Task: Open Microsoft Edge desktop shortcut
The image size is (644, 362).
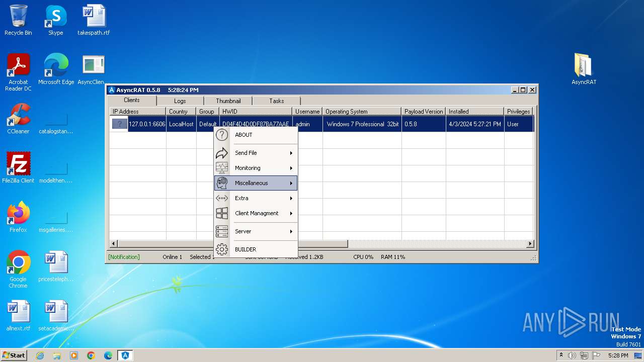Action: coord(56,69)
